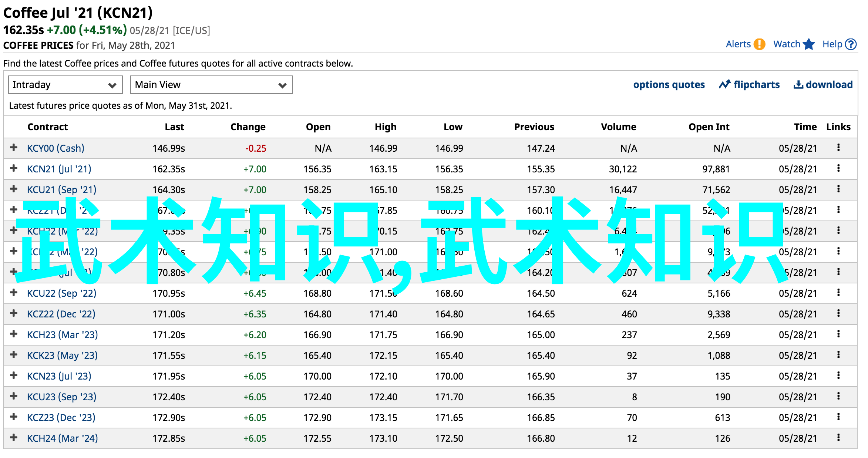Open KCY00 (Cash) contract link
Screen dimensions: 868x458
[x=55, y=148]
